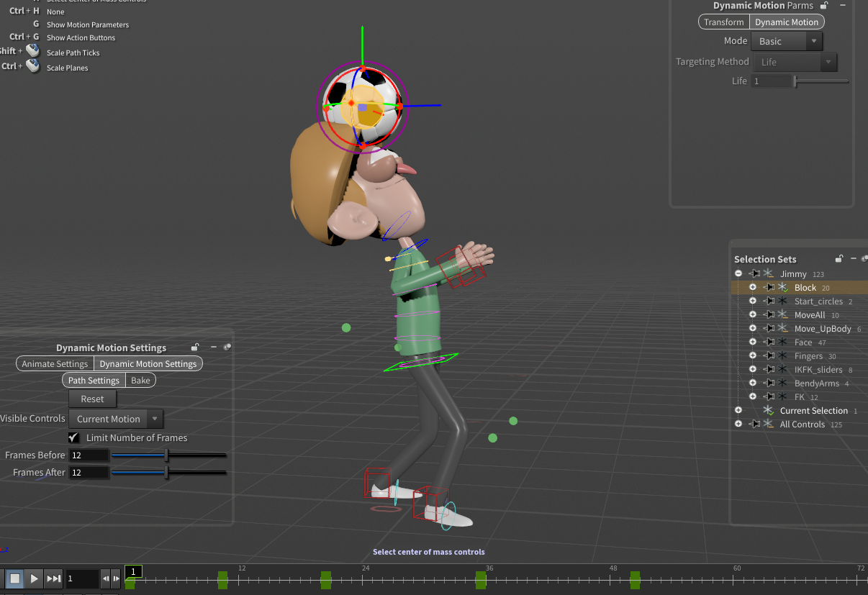Collapse the Jimmy selection set tree
868x595 pixels.
[738, 274]
